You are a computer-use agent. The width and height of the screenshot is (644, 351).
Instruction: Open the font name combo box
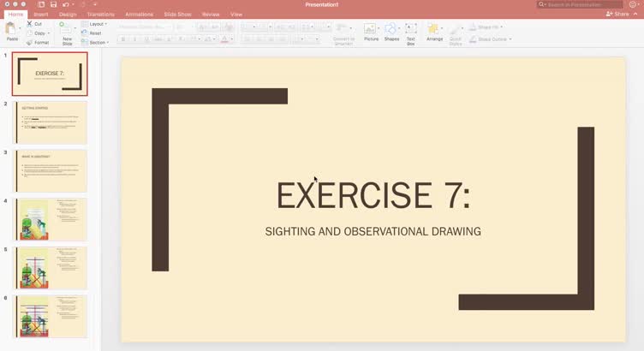click(x=144, y=27)
